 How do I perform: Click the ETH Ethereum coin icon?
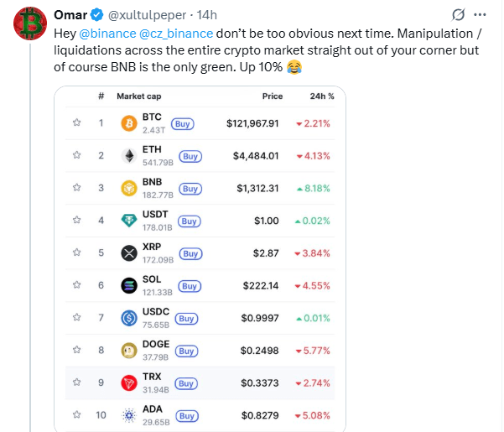(129, 156)
